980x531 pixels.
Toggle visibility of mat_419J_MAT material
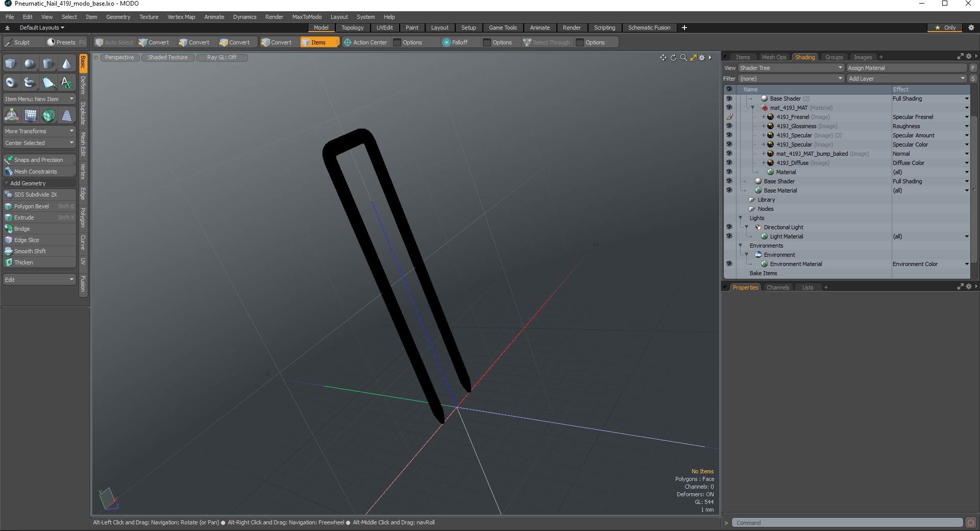tap(729, 108)
